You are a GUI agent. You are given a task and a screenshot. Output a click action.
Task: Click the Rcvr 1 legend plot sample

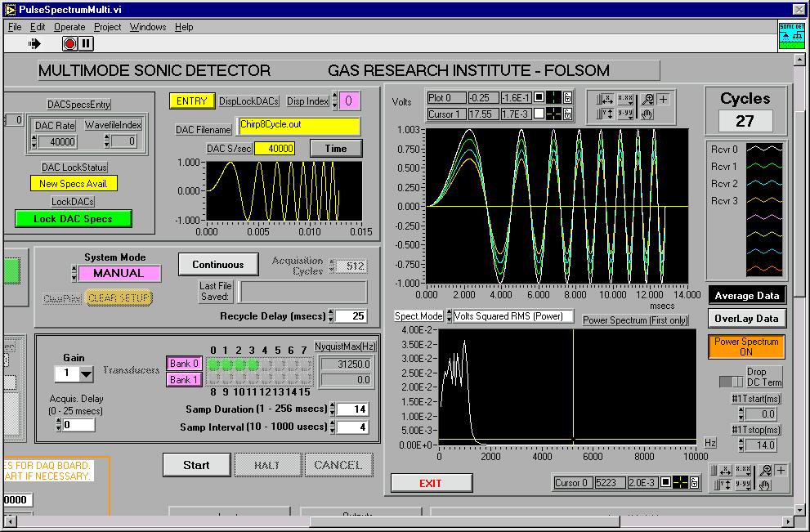tap(764, 167)
